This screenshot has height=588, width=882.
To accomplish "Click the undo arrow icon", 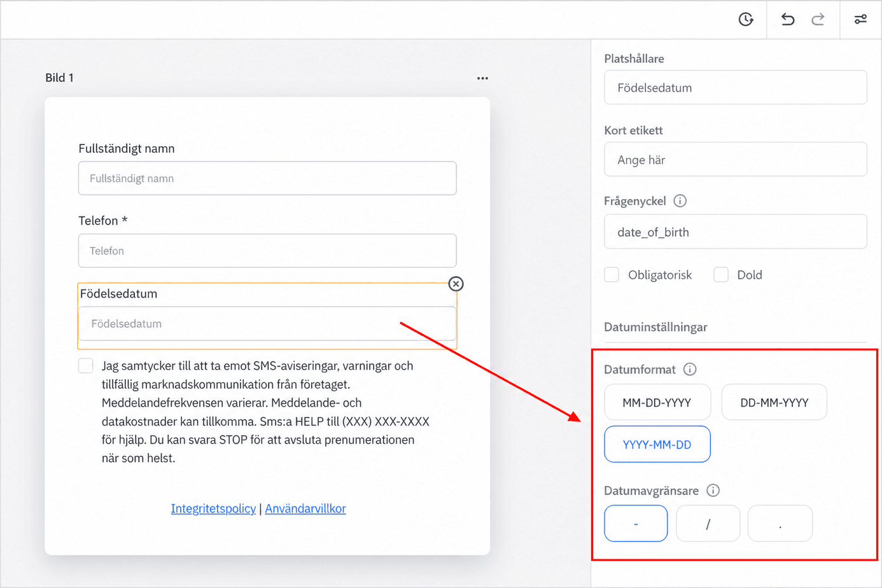I will [788, 20].
